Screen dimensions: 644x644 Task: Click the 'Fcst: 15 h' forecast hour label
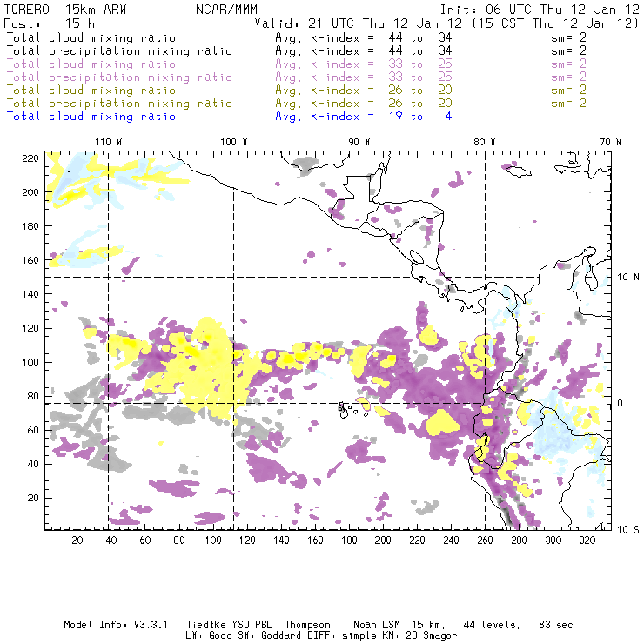click(49, 23)
